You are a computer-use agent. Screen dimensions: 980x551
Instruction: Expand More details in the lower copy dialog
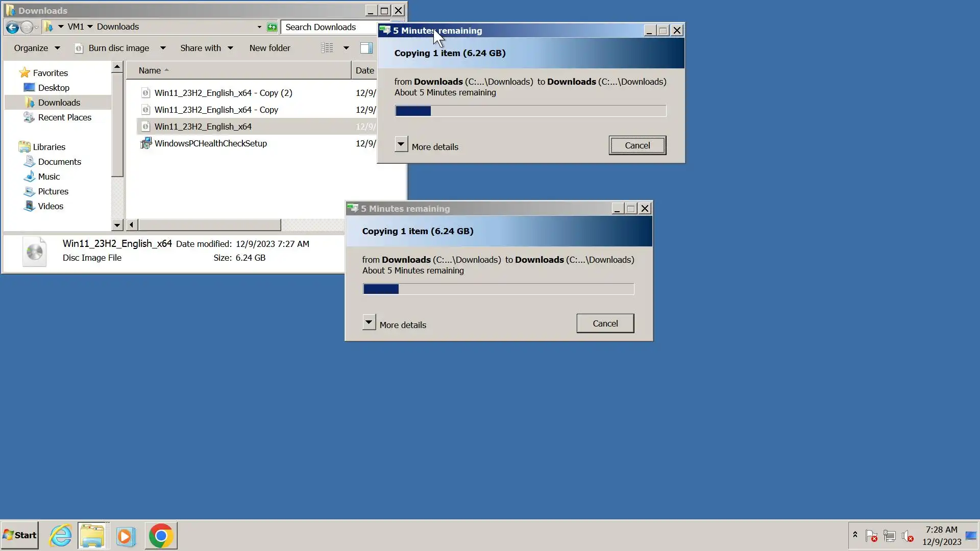pos(369,323)
